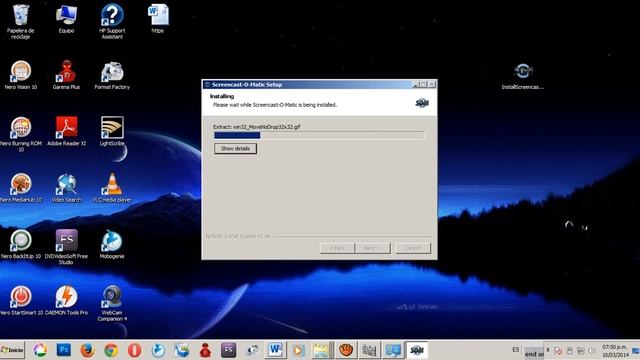
Task: Switch to Microsoft Word in the taskbar
Action: click(276, 350)
